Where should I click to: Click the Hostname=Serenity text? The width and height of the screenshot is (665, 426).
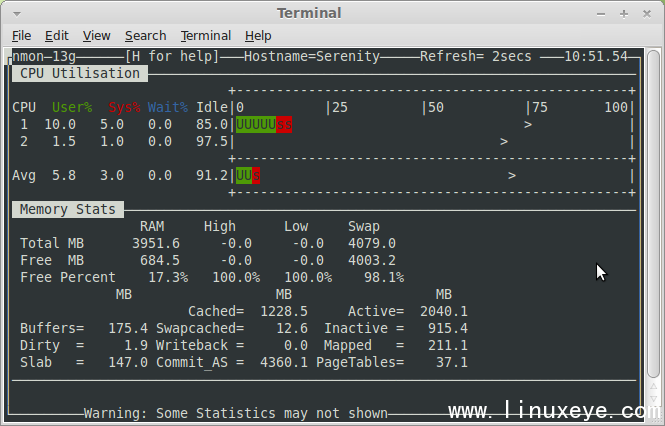(312, 56)
